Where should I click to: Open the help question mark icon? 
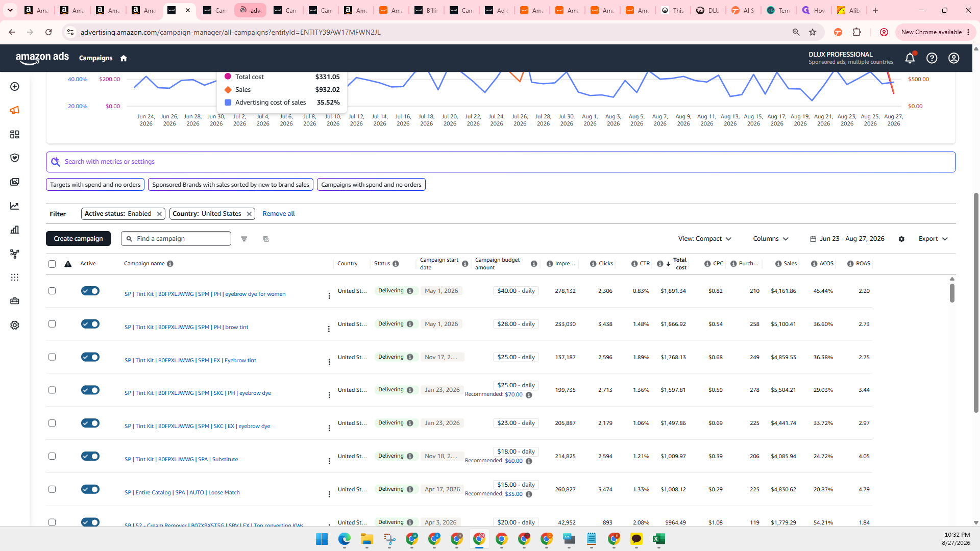(x=932, y=58)
